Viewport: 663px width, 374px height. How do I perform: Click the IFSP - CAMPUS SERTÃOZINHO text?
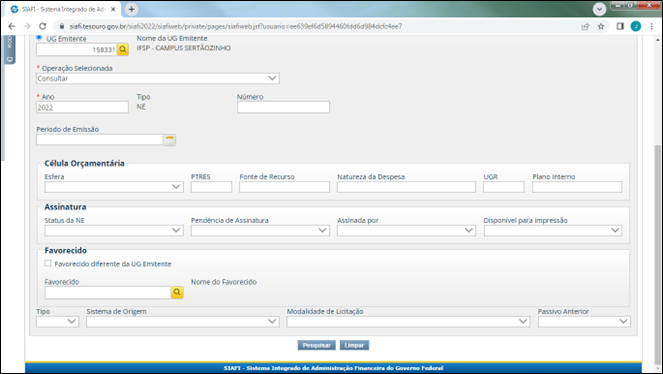(184, 48)
